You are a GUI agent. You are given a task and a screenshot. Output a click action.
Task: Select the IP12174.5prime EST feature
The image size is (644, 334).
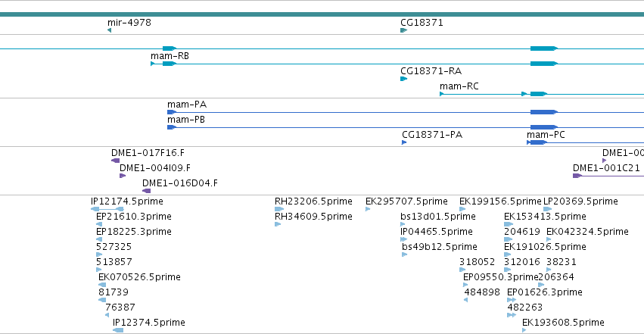pyautogui.click(x=107, y=209)
